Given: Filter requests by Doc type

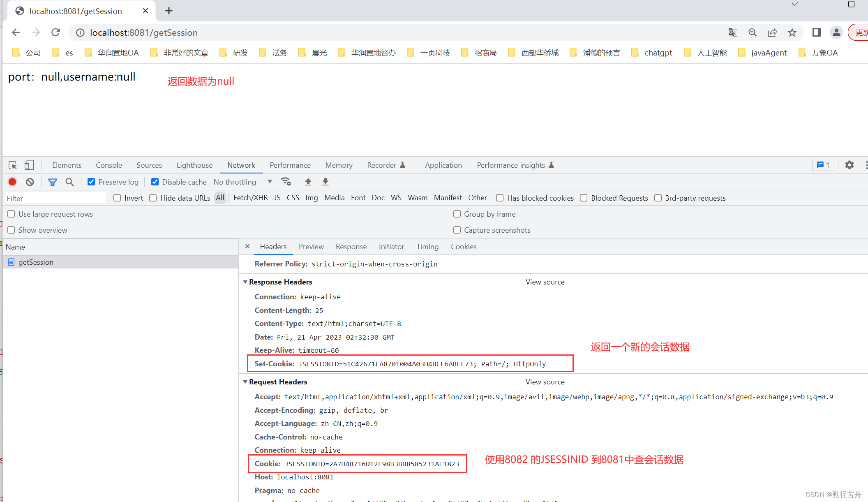Looking at the screenshot, I should [378, 198].
